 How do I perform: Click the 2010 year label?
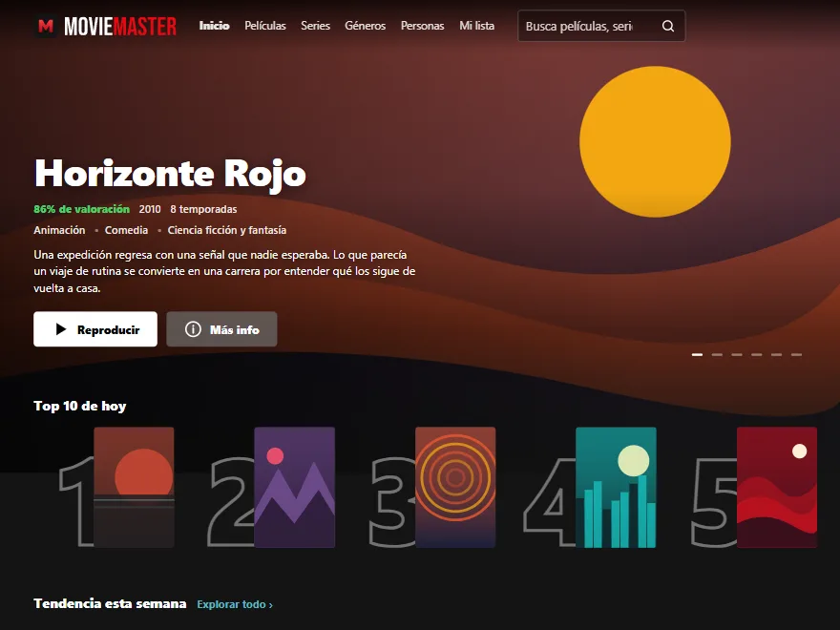click(150, 209)
